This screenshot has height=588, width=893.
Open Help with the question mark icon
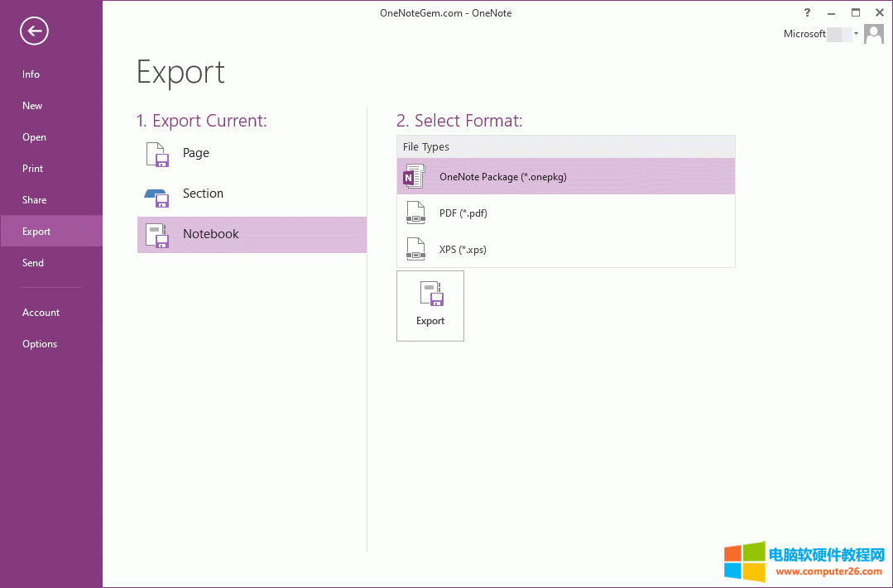click(806, 12)
